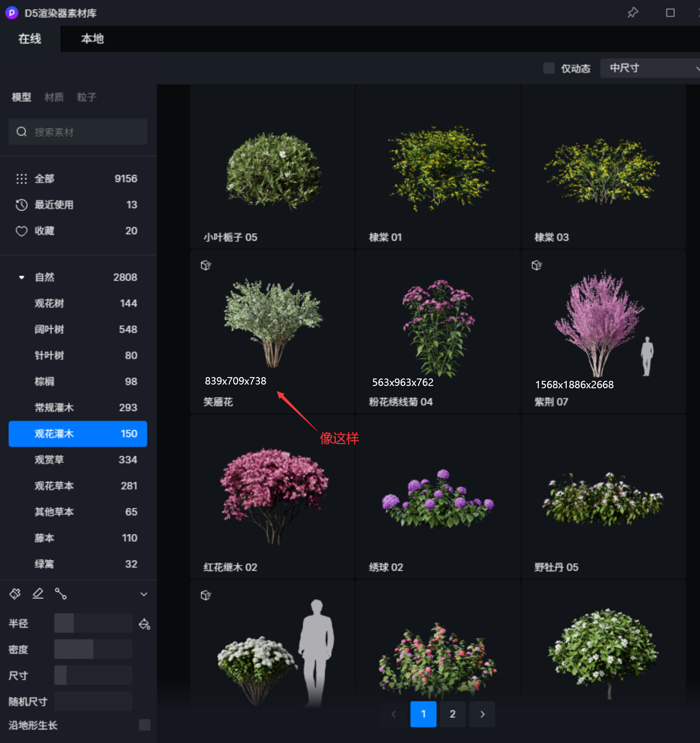Select the 材质 category tab
The width and height of the screenshot is (700, 743).
tap(54, 97)
